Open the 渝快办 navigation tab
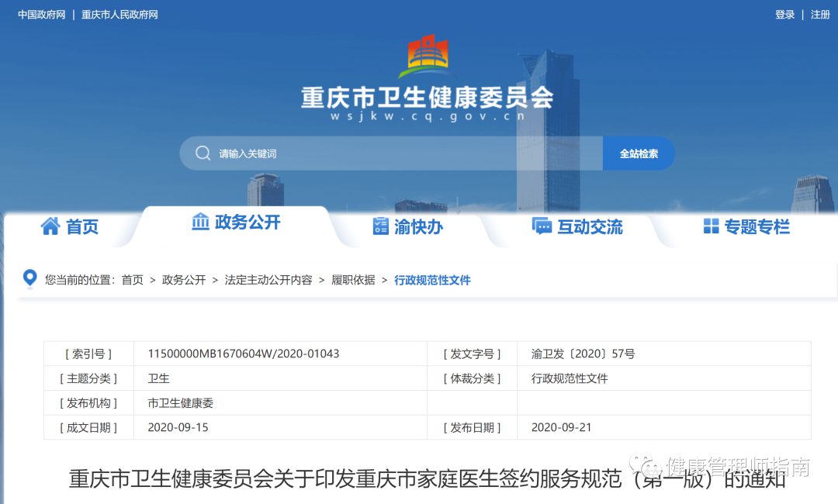 tap(408, 227)
